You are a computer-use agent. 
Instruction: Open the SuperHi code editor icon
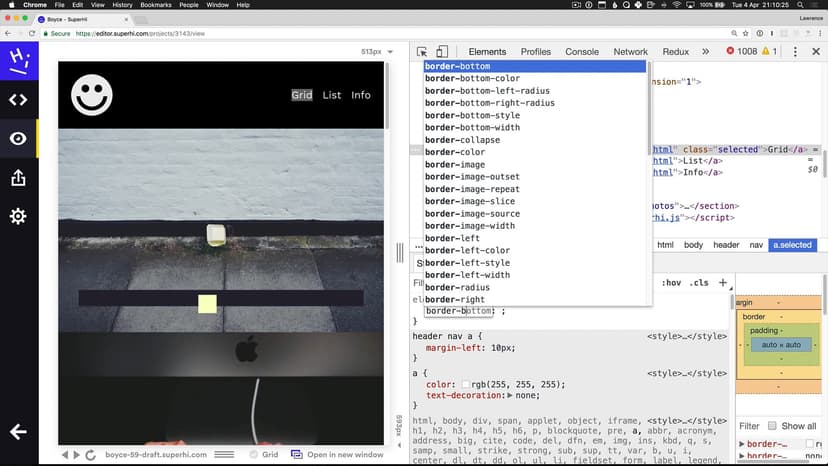pyautogui.click(x=18, y=99)
